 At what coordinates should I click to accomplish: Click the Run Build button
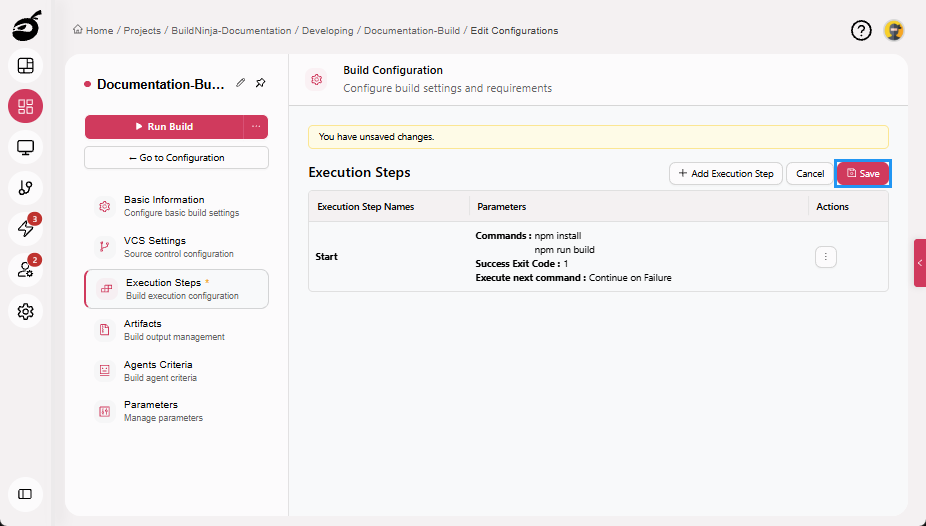click(164, 127)
